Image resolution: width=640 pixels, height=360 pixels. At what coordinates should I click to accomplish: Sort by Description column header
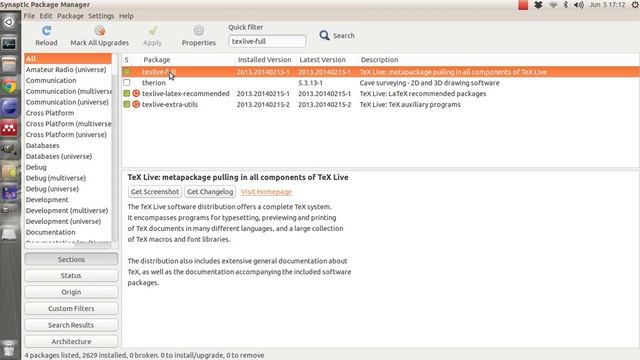498,60
